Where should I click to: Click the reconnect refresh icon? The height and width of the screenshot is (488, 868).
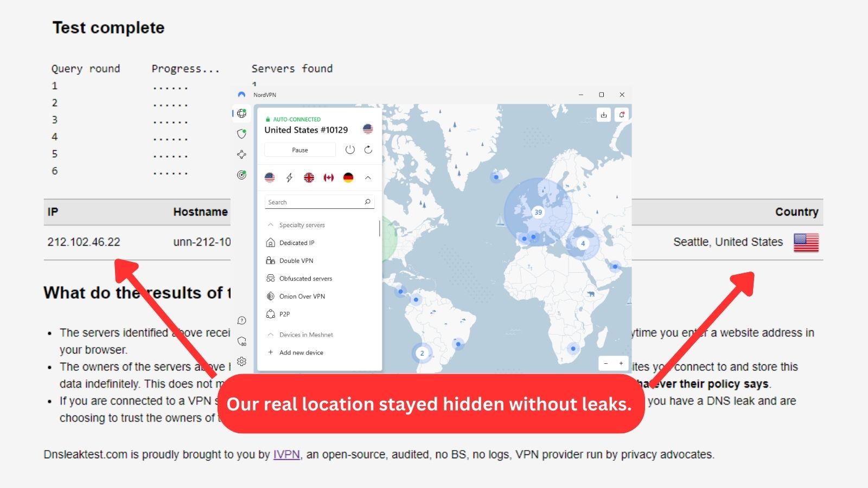(x=368, y=150)
